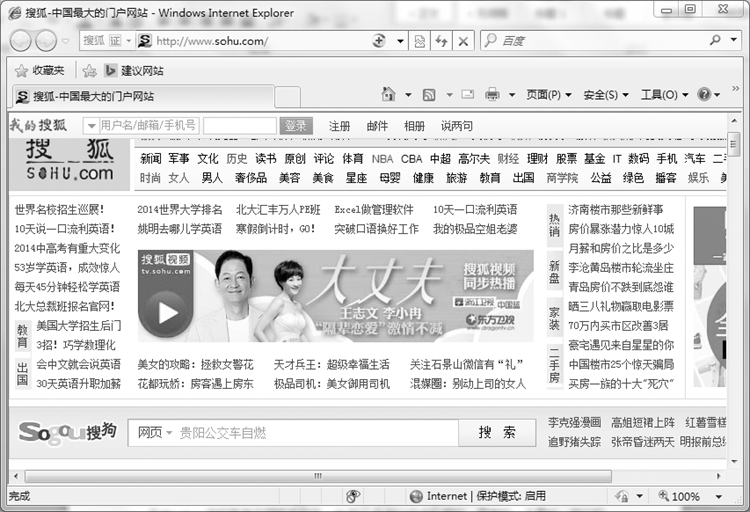Open 2014世界大学排名 link
Viewport: 750px width, 512px height.
(x=180, y=210)
